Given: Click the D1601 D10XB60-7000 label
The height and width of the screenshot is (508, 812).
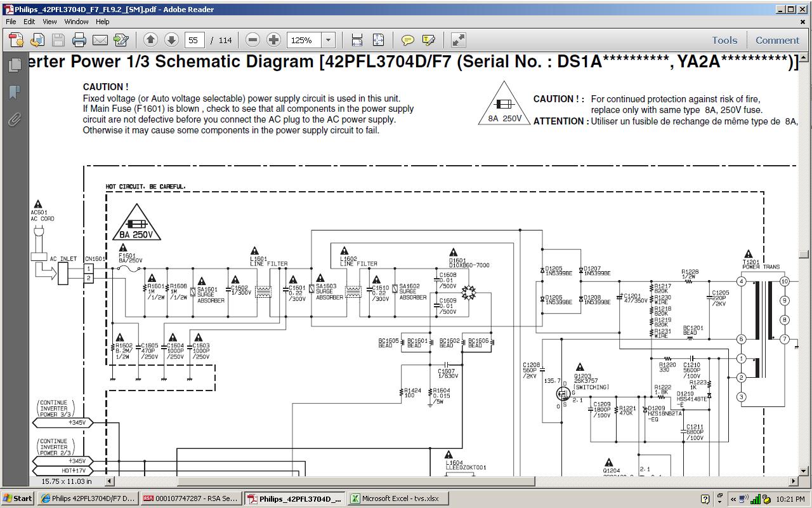Looking at the screenshot, I should click(x=469, y=262).
